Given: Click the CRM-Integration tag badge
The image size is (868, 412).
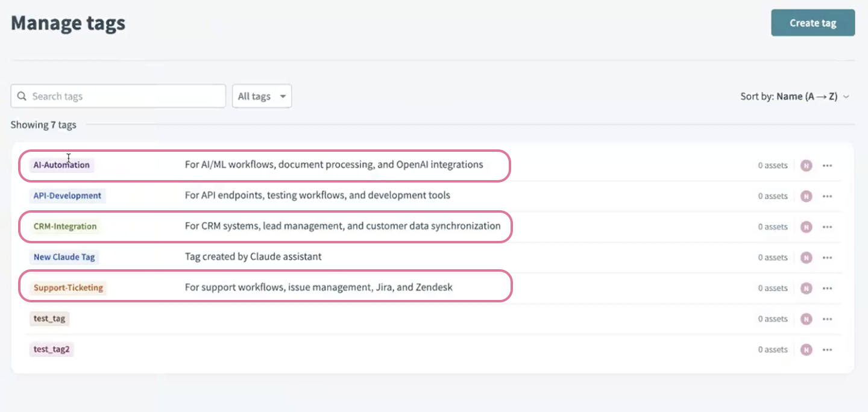Looking at the screenshot, I should click(65, 226).
